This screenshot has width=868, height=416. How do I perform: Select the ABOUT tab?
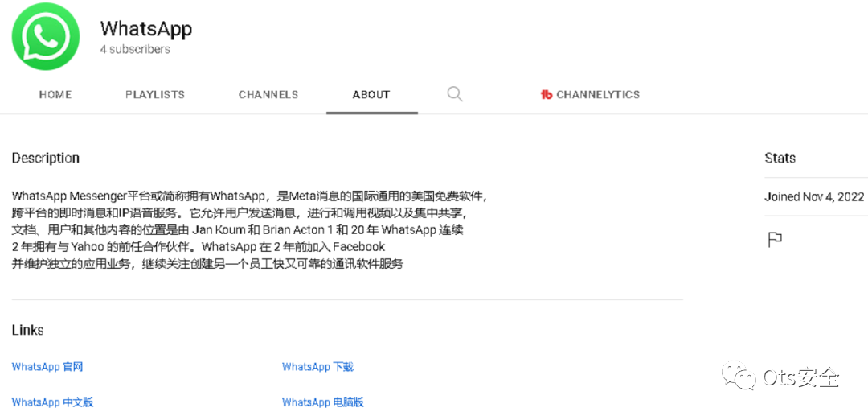click(371, 95)
